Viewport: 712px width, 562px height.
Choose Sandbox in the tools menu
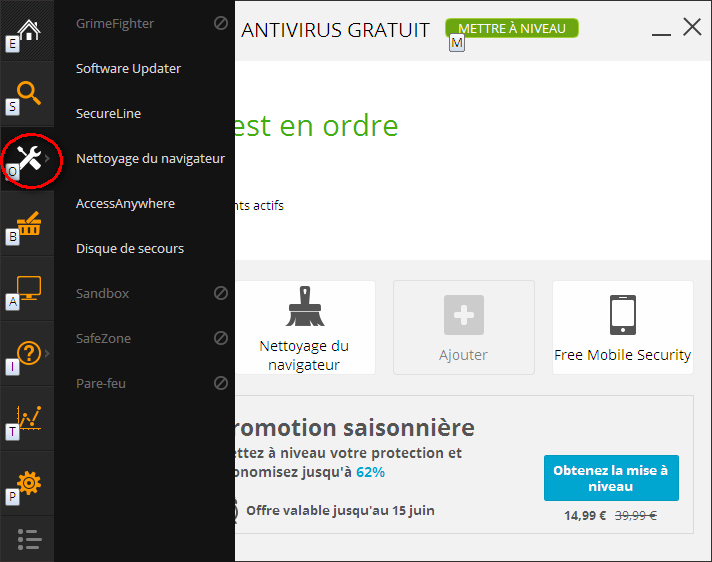[103, 293]
